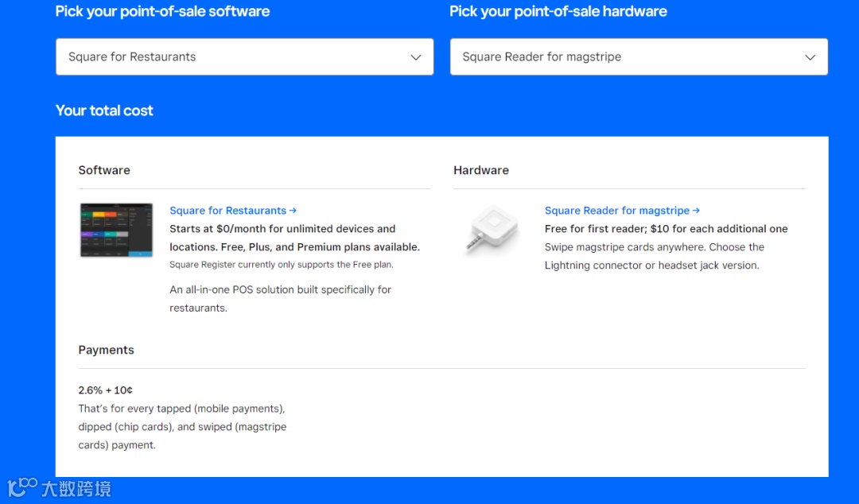The image size is (859, 504).
Task: Click the Square Register Free plan note
Action: point(281,265)
